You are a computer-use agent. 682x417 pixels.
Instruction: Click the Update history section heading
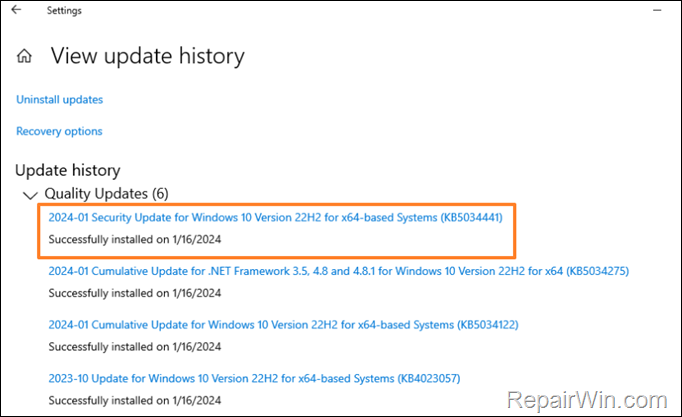pyautogui.click(x=68, y=170)
